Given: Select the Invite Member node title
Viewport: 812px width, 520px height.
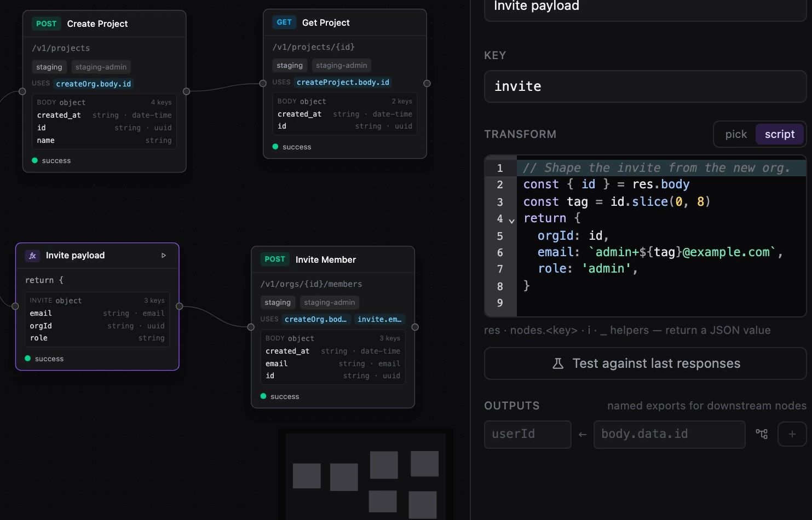Looking at the screenshot, I should tap(326, 259).
